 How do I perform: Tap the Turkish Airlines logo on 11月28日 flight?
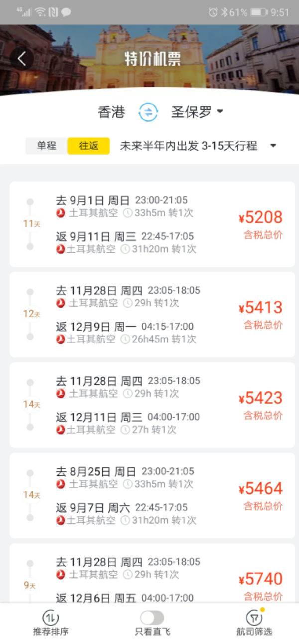tap(61, 302)
